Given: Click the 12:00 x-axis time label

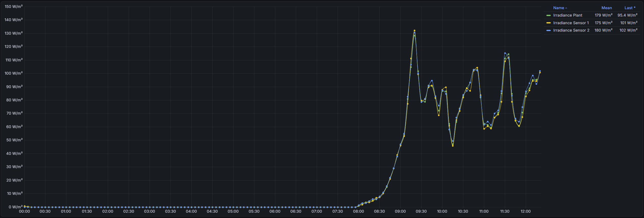Looking at the screenshot, I should point(525,211).
